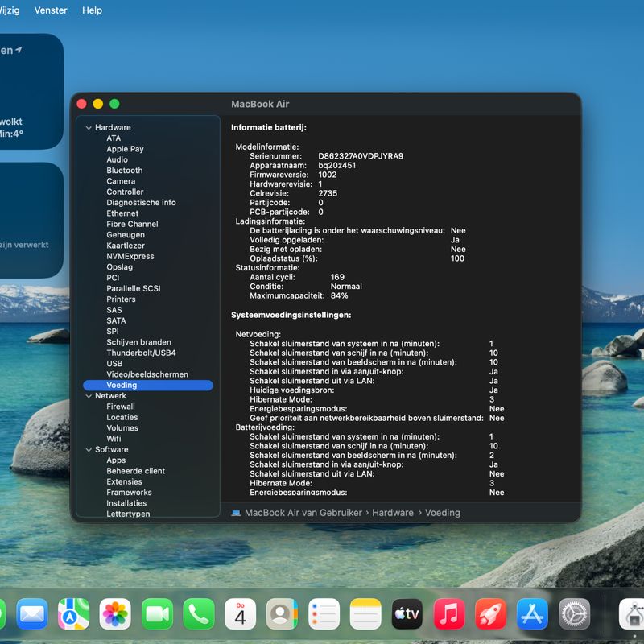644x644 pixels.
Task: Open FaceTime from the dock
Action: (157, 614)
